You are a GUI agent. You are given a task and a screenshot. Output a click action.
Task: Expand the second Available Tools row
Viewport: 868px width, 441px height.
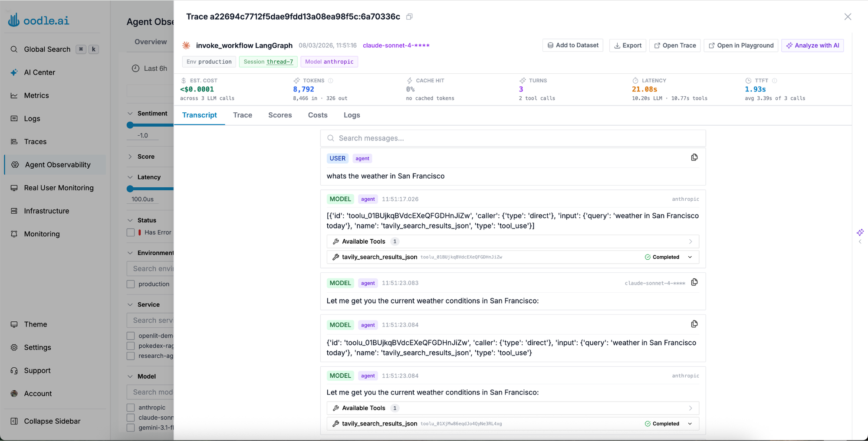click(x=513, y=408)
